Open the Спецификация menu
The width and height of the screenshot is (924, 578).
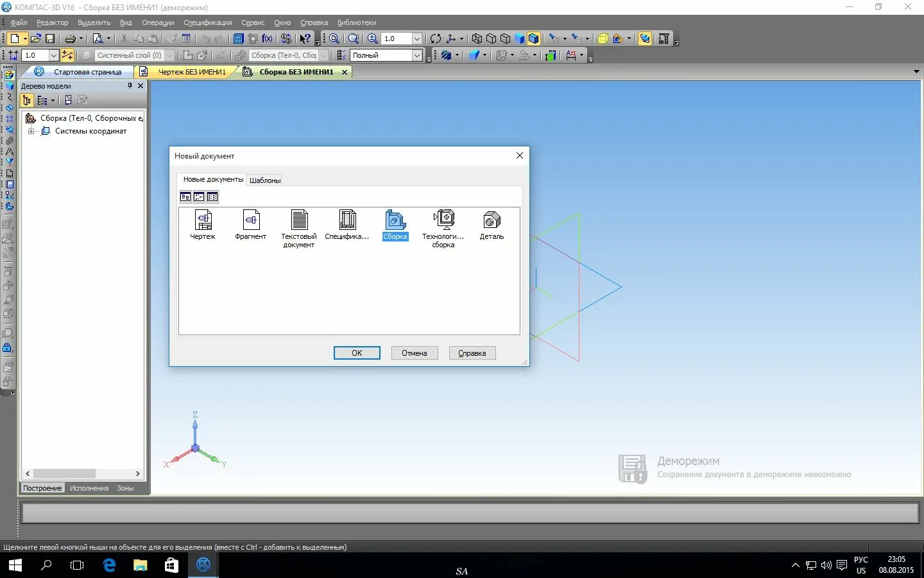(x=208, y=22)
